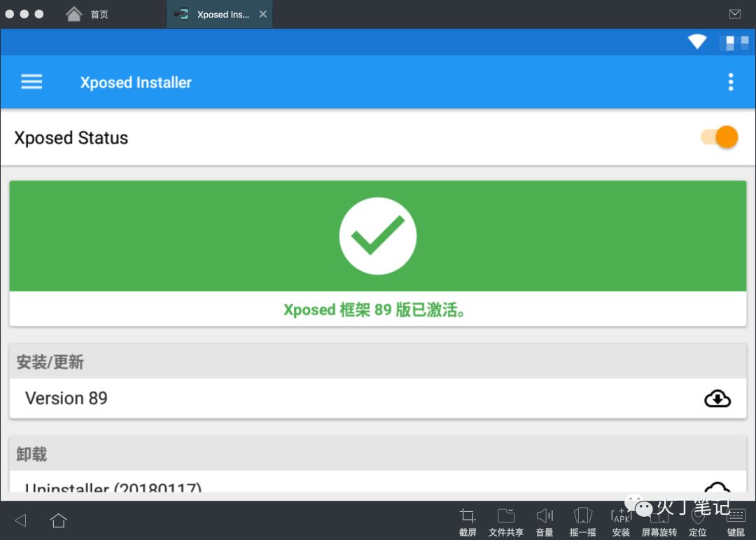Click the 屏幕旋转 screen rotation tool
The height and width of the screenshot is (540, 756).
659,522
